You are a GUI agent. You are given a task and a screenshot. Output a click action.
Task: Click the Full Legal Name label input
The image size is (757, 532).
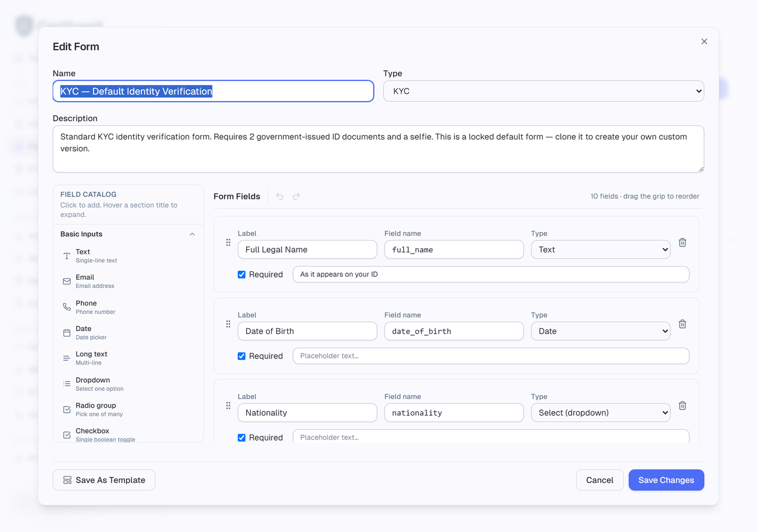tap(307, 250)
